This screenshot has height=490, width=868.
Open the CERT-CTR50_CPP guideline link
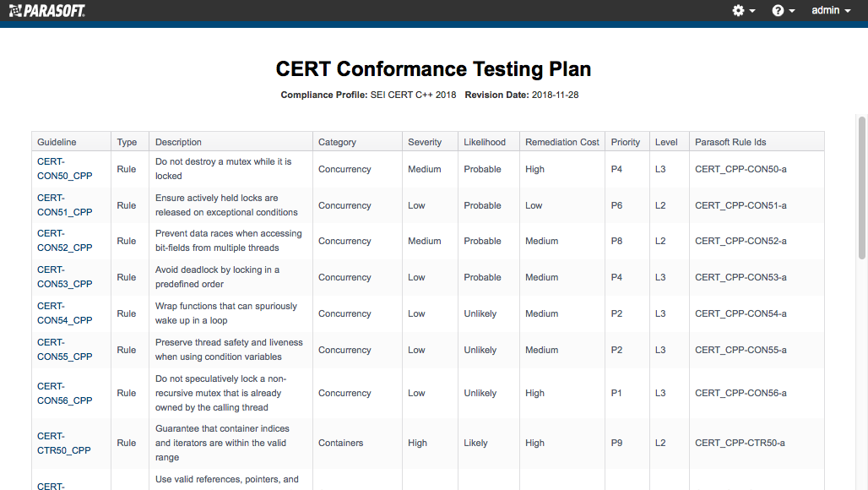(x=63, y=443)
